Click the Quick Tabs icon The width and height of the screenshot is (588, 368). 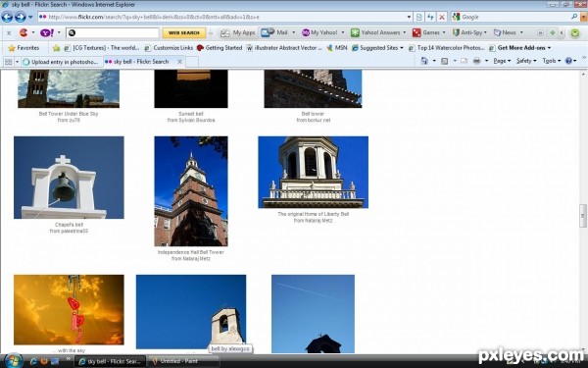pyautogui.click(x=8, y=62)
